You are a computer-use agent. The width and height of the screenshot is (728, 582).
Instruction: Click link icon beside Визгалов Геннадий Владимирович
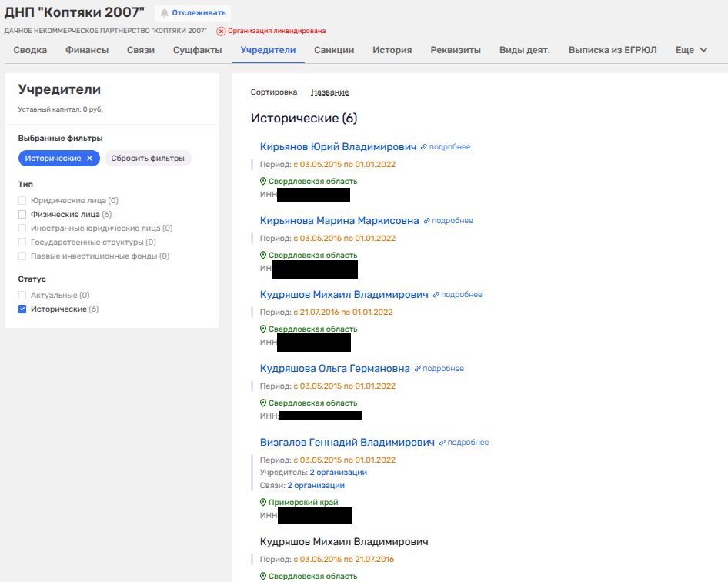coord(442,443)
